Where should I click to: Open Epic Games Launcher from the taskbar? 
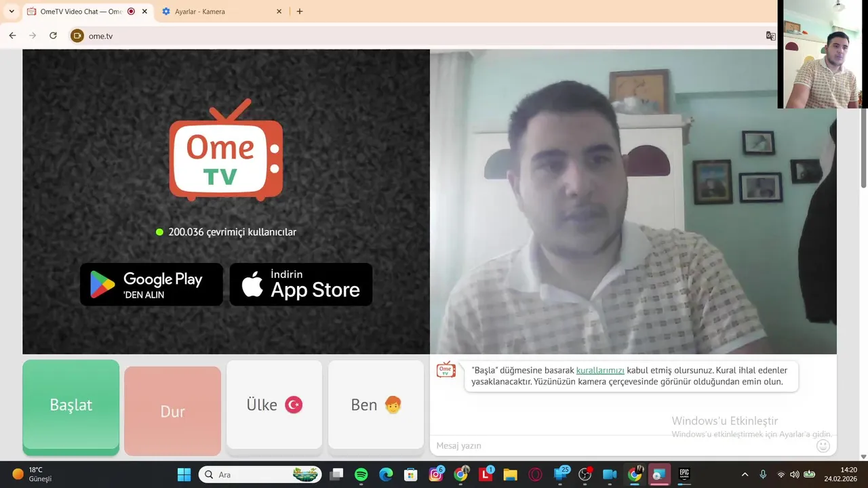pos(684,474)
